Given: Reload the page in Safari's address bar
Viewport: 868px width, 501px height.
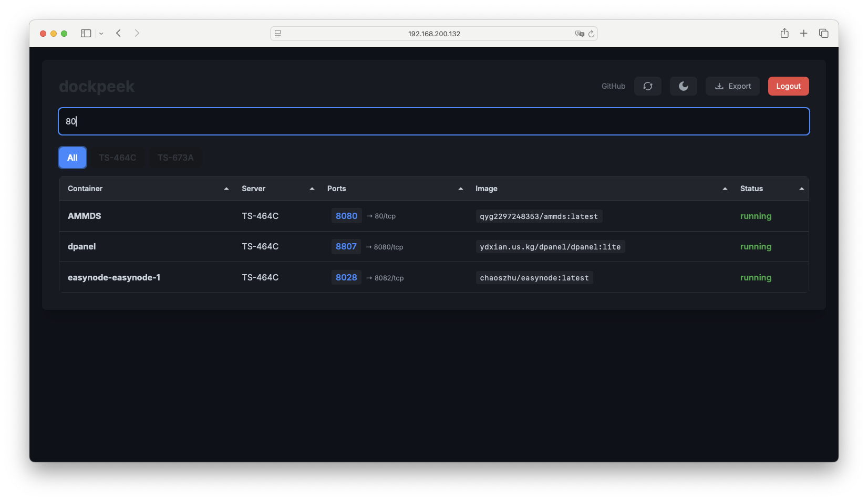Looking at the screenshot, I should point(591,34).
